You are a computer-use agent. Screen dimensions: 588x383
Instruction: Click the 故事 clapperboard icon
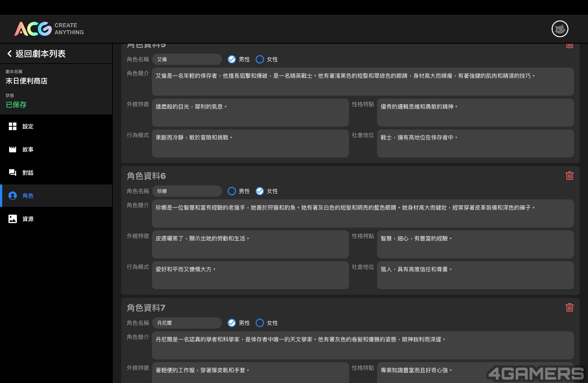pyautogui.click(x=12, y=149)
